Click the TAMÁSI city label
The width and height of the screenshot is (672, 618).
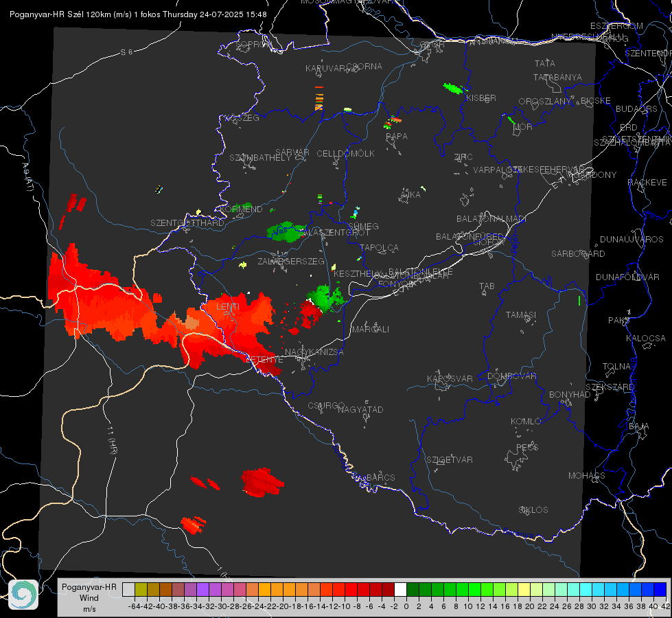click(521, 315)
